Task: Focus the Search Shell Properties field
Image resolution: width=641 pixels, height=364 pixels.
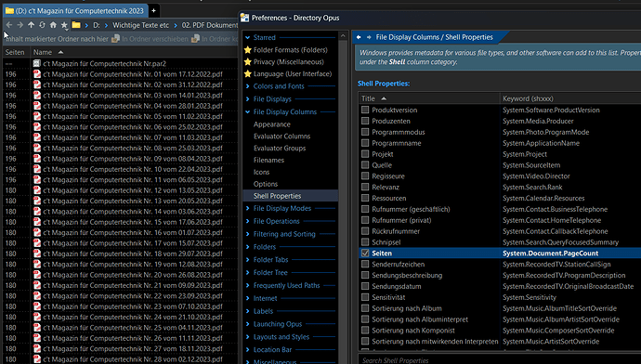Action: [x=500, y=360]
